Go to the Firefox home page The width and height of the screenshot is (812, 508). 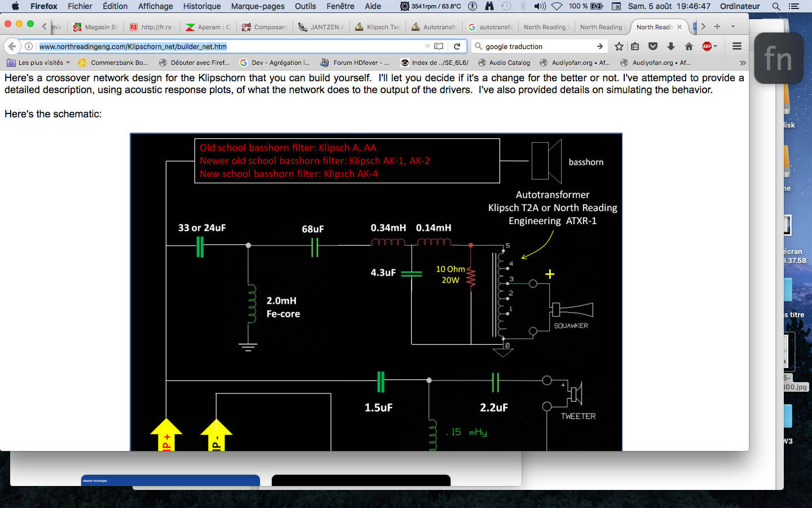[689, 46]
